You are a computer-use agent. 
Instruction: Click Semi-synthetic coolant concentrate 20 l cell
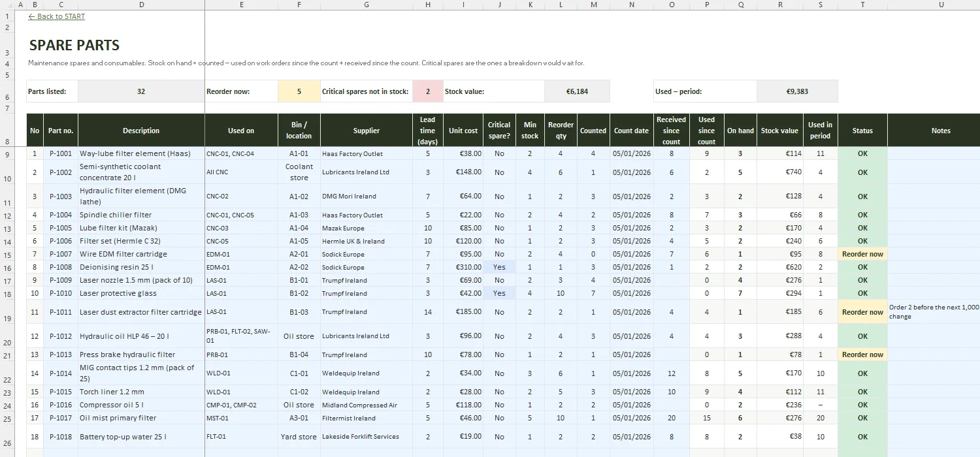141,172
